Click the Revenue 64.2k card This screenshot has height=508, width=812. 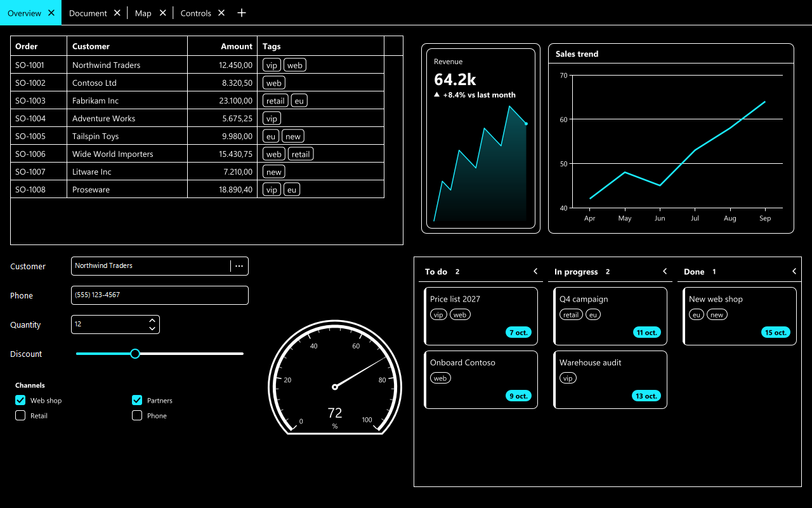[481, 138]
